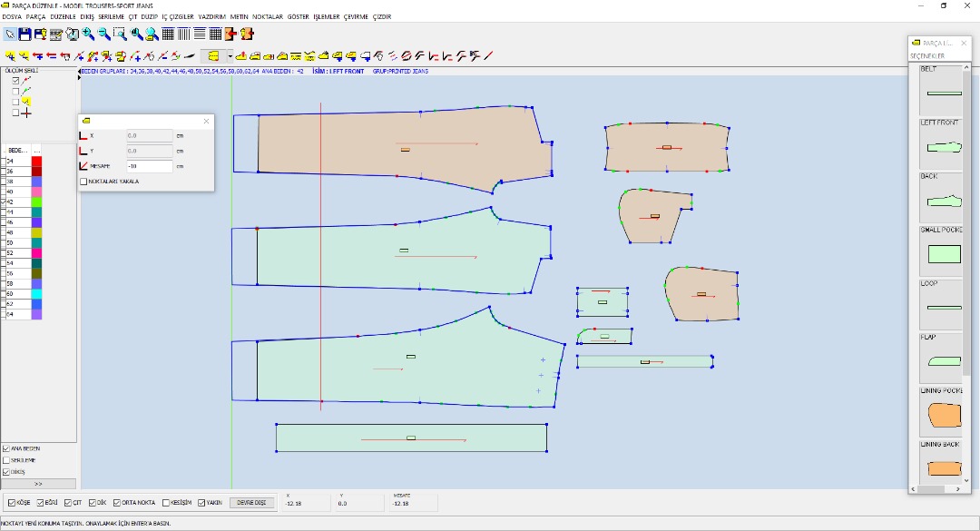The width and height of the screenshot is (980, 531).
Task: Expand the left panel using >> button
Action: (38, 484)
